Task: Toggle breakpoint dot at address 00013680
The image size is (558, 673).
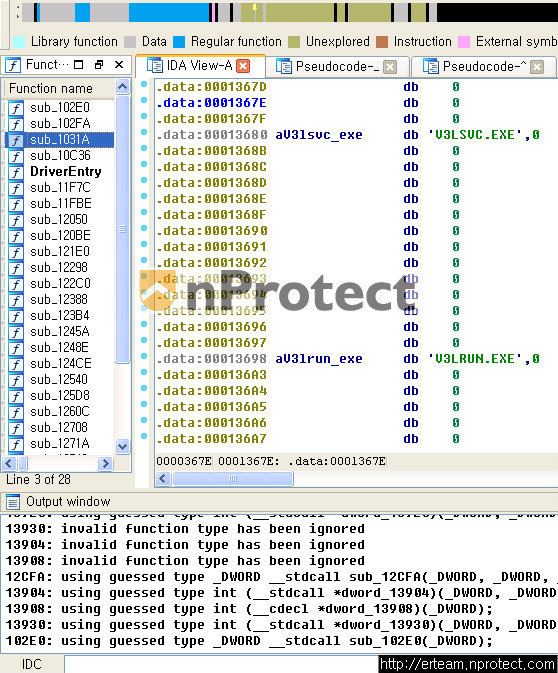Action: coord(144,132)
